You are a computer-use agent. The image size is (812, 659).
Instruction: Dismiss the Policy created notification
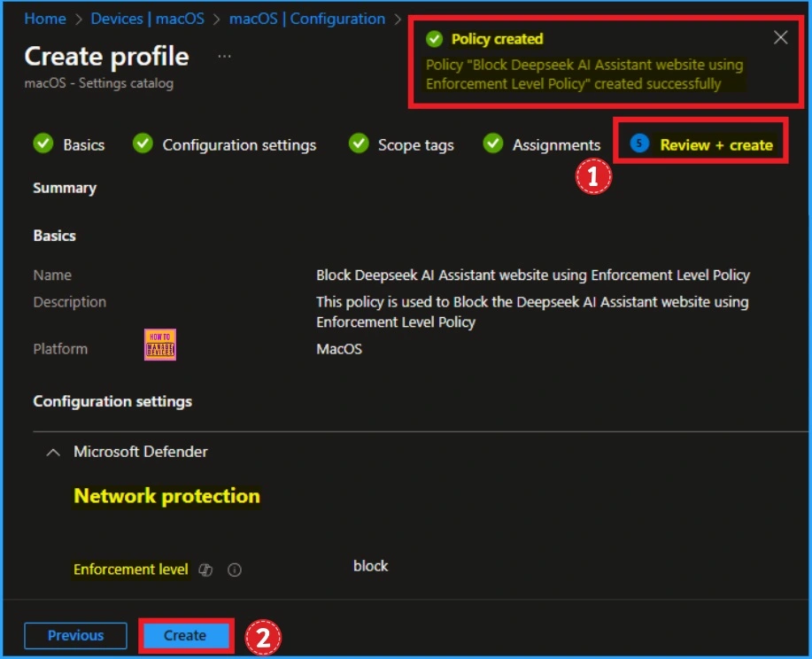[x=780, y=37]
